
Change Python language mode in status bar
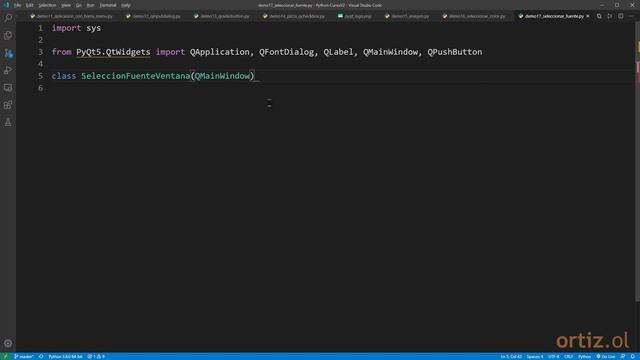[x=584, y=356]
